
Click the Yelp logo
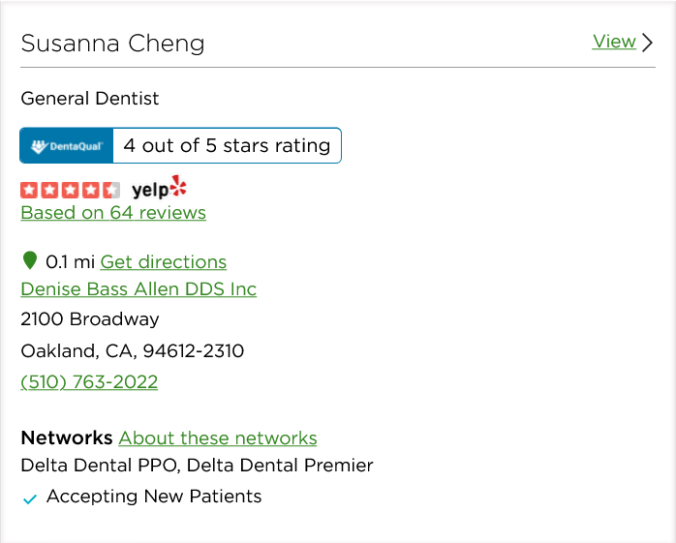pyautogui.click(x=159, y=188)
